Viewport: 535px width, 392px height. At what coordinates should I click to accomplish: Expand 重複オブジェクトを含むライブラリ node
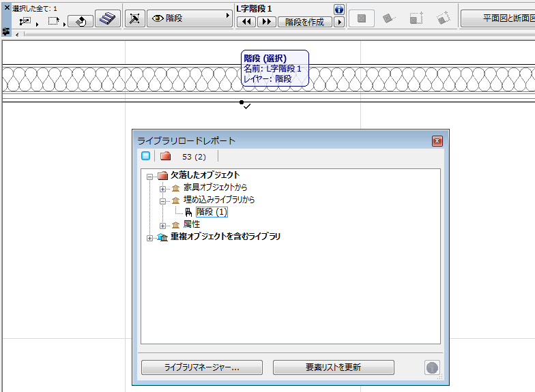[149, 238]
